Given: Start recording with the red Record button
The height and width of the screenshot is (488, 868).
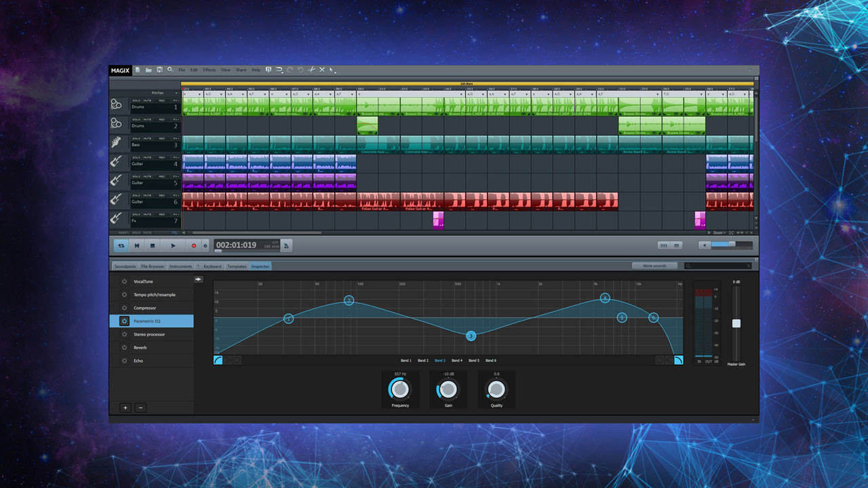Looking at the screenshot, I should tap(193, 245).
